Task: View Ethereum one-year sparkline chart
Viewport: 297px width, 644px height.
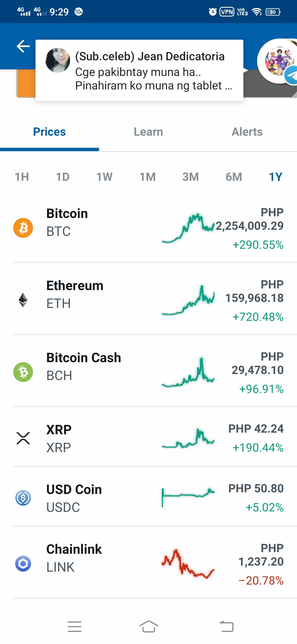Action: [188, 300]
